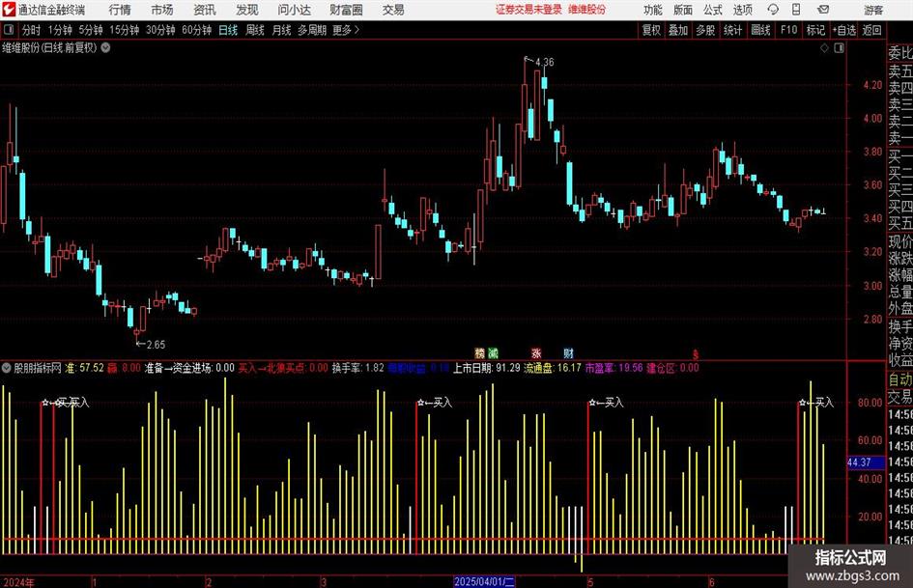The width and height of the screenshot is (913, 588).
Task: Select the 日线 period tab
Action: coord(228,30)
